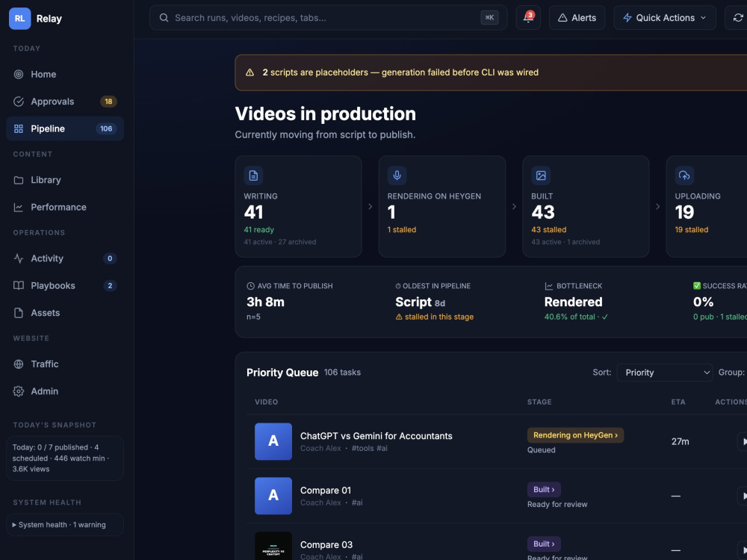Click the Writing document icon

[253, 175]
